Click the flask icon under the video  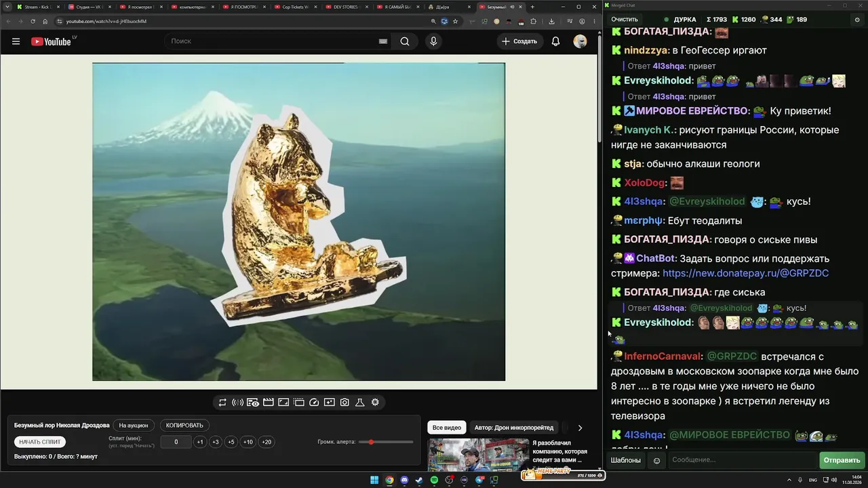coord(359,403)
